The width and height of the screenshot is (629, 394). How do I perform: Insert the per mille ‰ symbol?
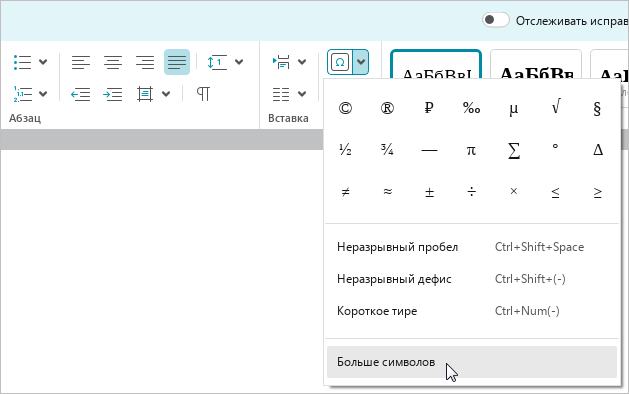coord(471,108)
